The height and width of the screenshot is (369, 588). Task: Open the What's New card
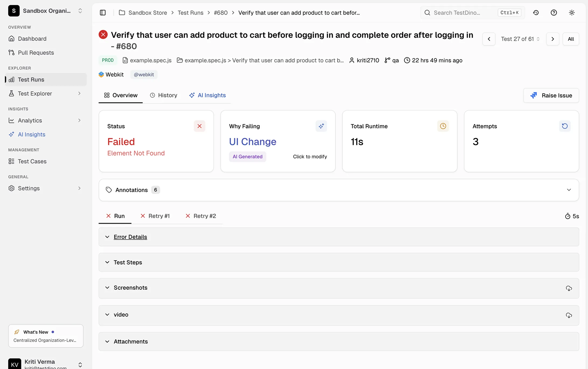(x=46, y=336)
